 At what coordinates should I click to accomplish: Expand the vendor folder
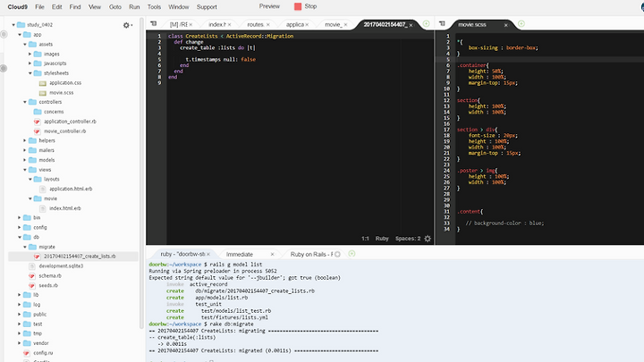(20, 343)
